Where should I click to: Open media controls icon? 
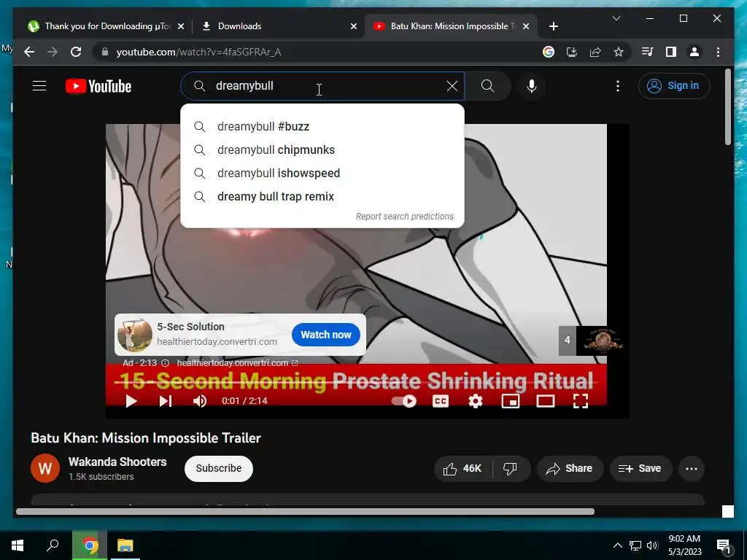click(647, 52)
